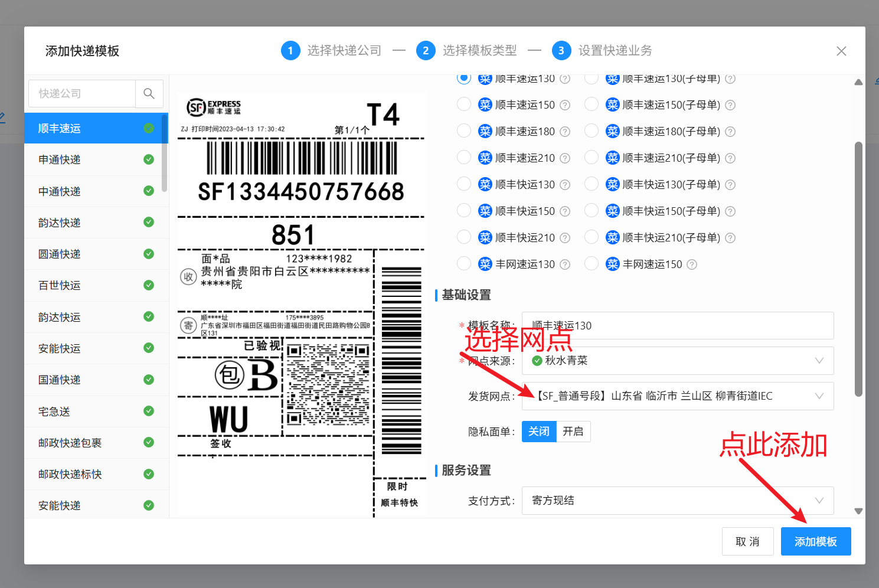879x588 pixels.
Task: Open the 支付方式 dropdown showing 寄方现结
Action: coord(678,501)
